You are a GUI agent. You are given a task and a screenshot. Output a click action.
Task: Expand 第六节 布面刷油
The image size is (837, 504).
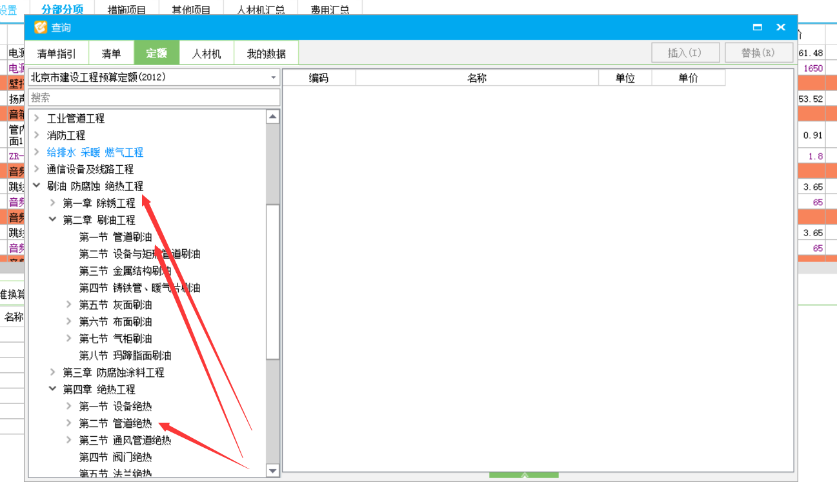pyautogui.click(x=69, y=321)
